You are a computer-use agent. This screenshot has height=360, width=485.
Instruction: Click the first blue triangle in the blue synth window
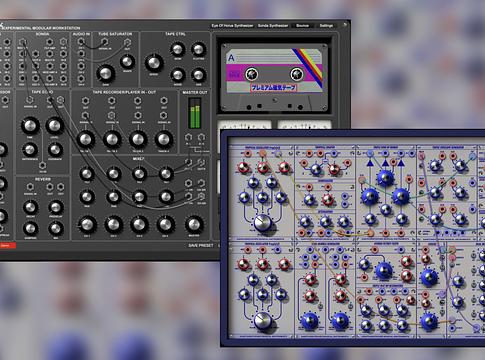pyautogui.click(x=370, y=163)
